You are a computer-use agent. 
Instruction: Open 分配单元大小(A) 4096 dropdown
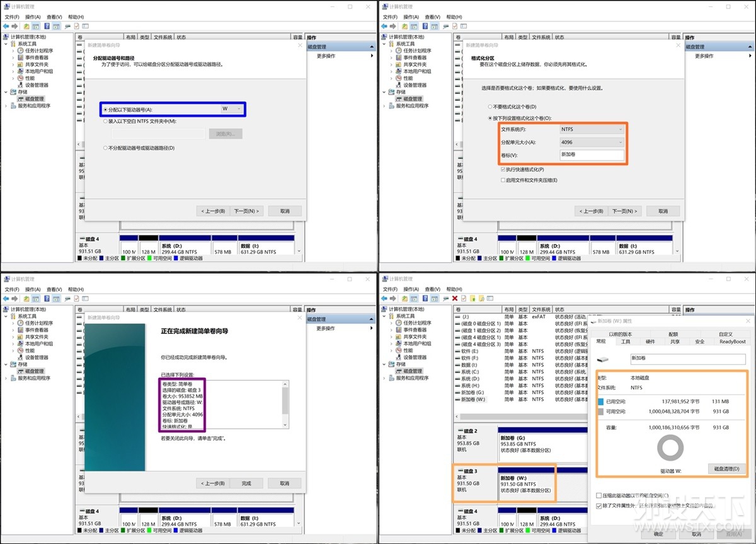[592, 142]
